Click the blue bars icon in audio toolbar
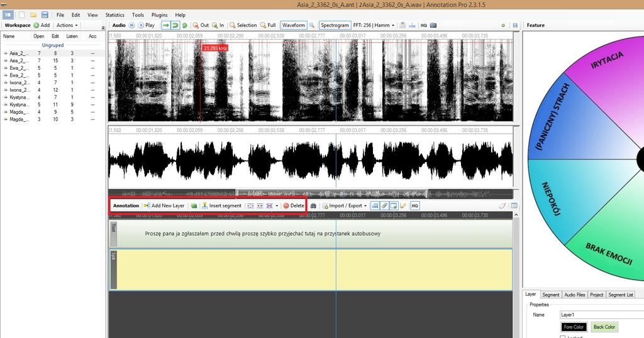This screenshot has height=338, width=644. point(412,25)
